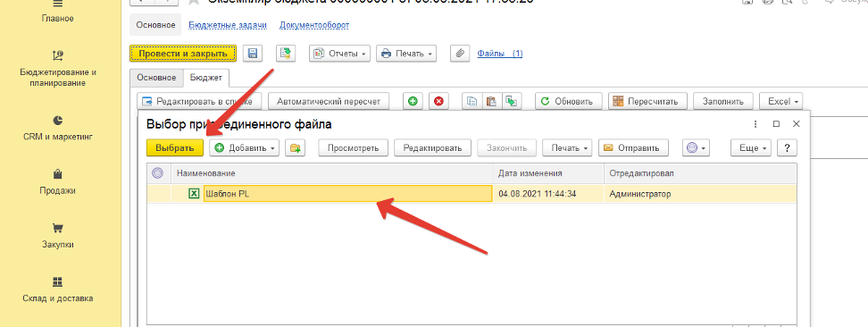
Task: Click the save diskette icon
Action: (253, 54)
